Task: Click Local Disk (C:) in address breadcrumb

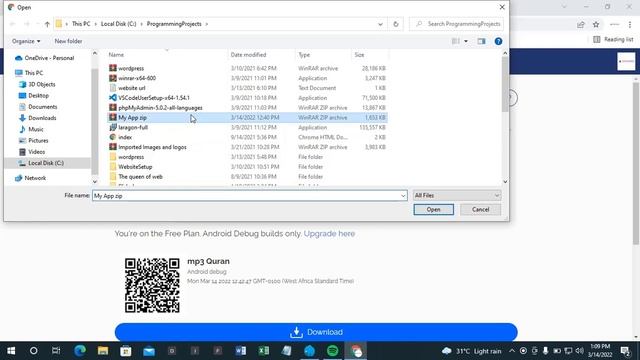Action: click(118, 24)
